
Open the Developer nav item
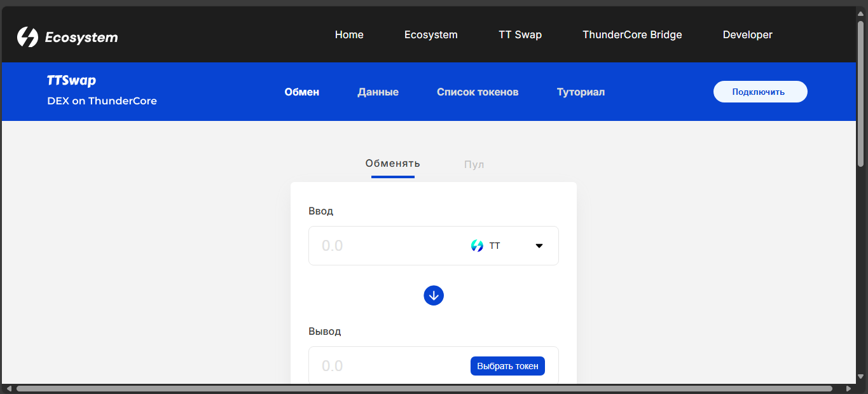[748, 35]
